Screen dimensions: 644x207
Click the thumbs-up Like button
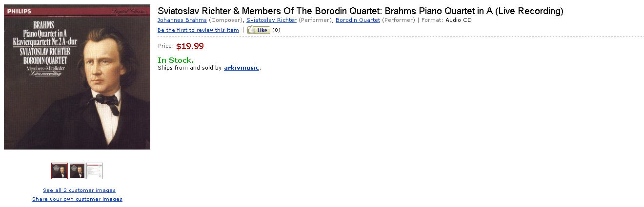(259, 30)
